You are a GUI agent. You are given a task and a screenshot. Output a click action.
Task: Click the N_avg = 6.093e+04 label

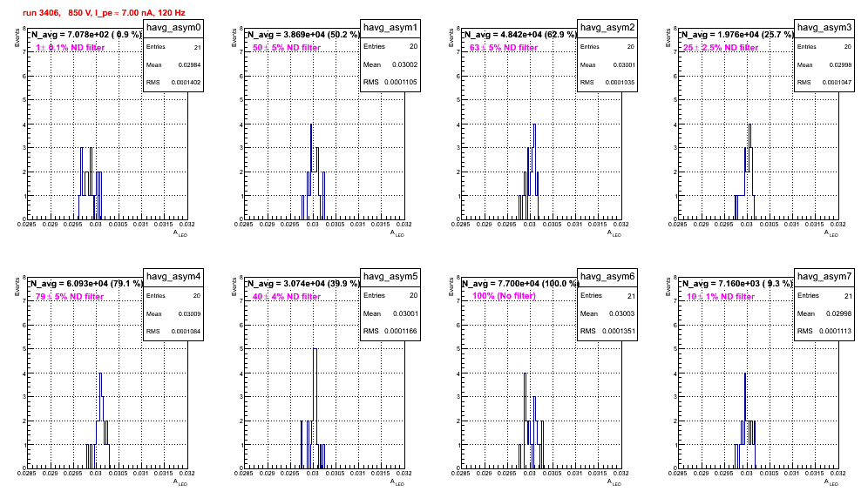pos(85,283)
